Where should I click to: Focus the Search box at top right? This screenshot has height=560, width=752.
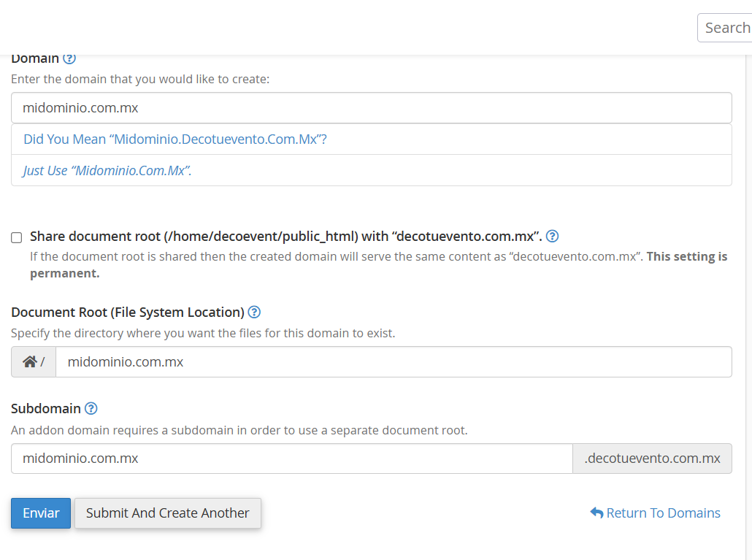click(726, 28)
